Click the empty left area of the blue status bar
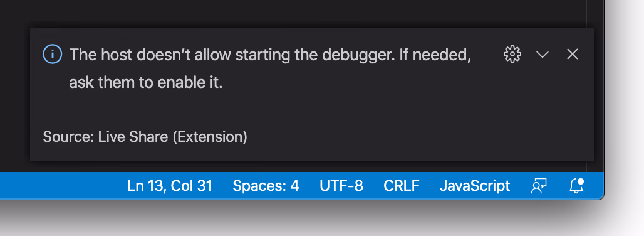This screenshot has height=236, width=644. [x=61, y=186]
